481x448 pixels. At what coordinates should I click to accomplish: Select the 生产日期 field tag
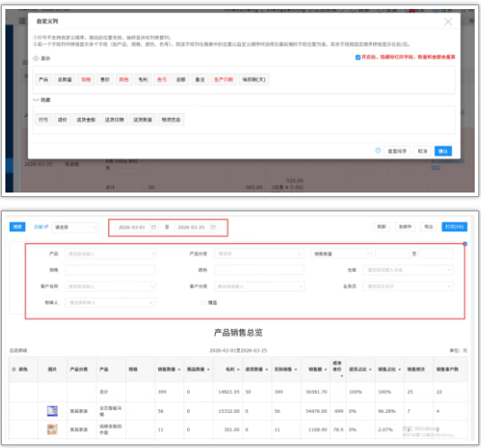223,79
